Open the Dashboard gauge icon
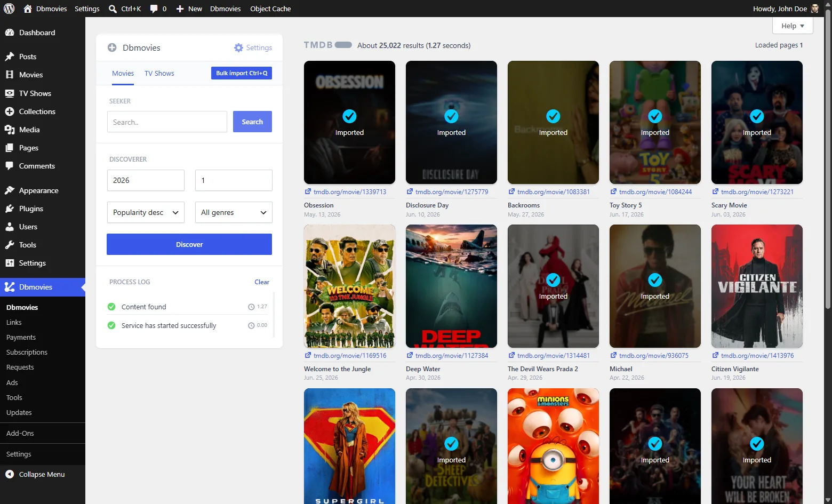 coord(10,33)
